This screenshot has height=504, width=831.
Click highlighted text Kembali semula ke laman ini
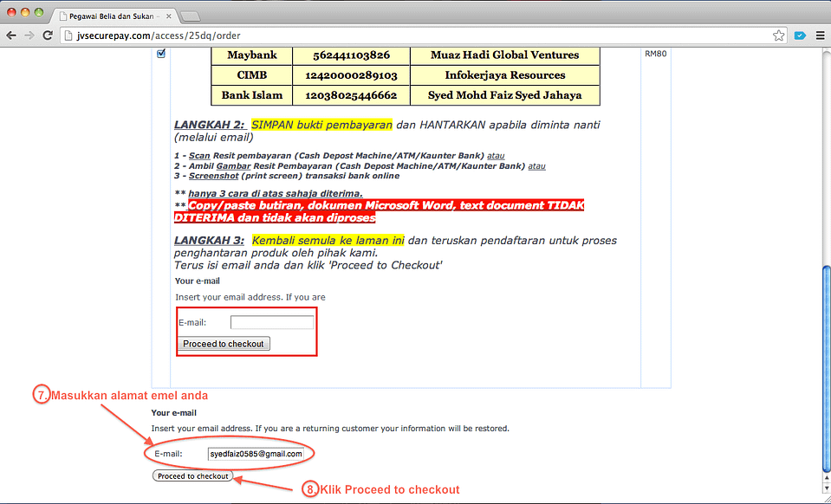pos(328,241)
